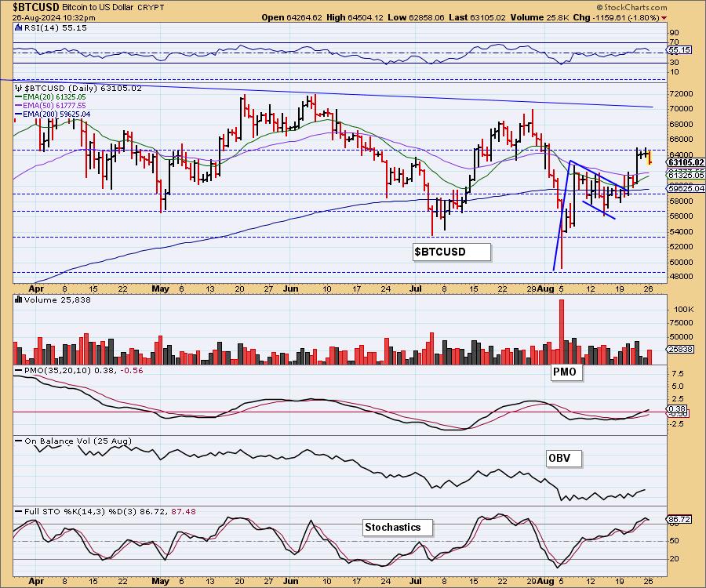Click the 100K volume axis label
This screenshot has height=588, width=706.
[683, 310]
